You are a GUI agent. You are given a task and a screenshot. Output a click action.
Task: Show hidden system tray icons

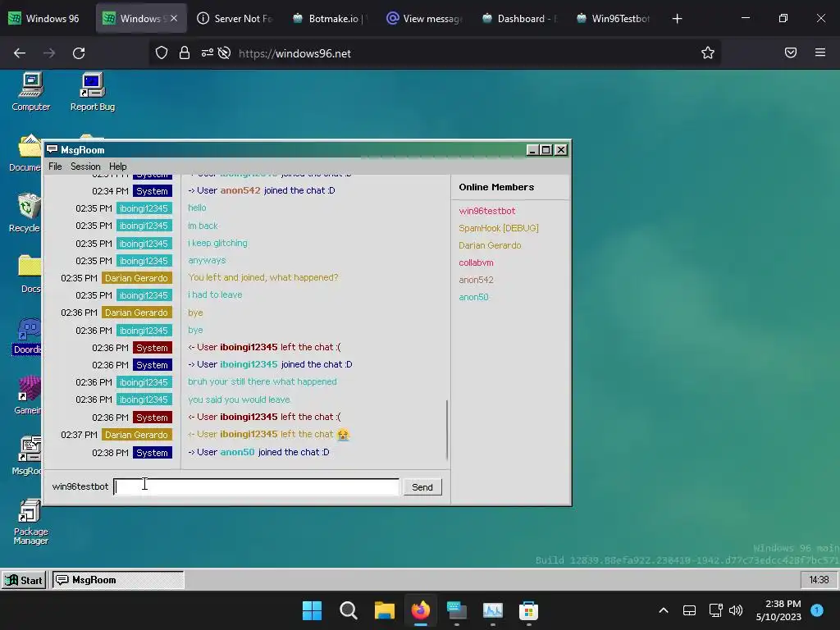pos(663,610)
